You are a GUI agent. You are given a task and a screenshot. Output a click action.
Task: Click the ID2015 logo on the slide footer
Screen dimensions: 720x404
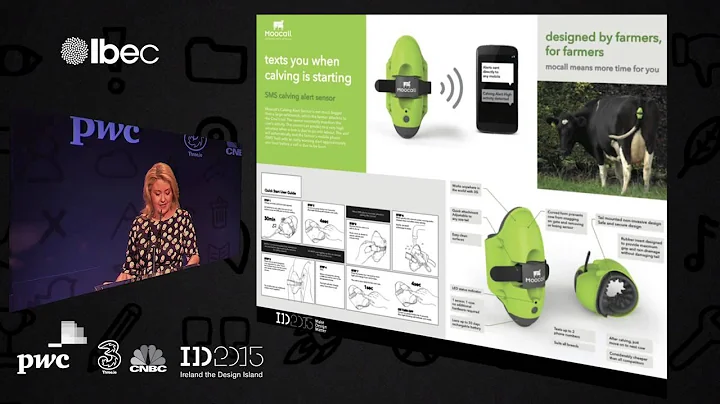point(302,321)
